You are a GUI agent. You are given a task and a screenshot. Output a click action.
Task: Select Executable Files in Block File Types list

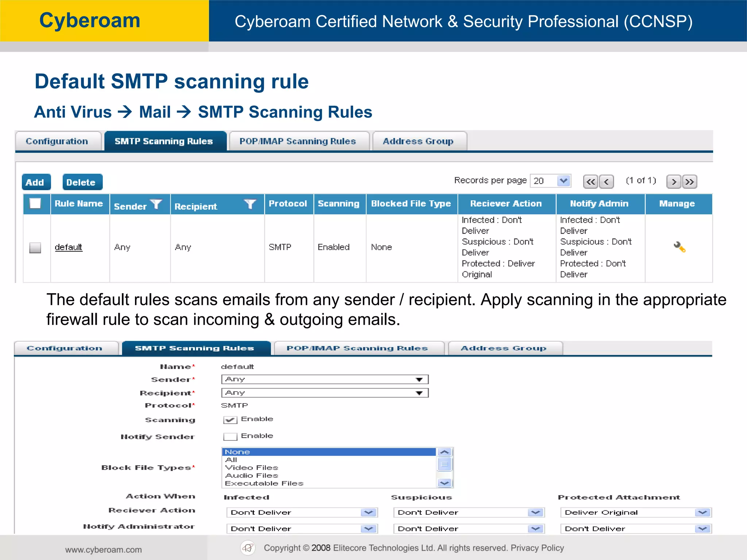click(x=329, y=483)
